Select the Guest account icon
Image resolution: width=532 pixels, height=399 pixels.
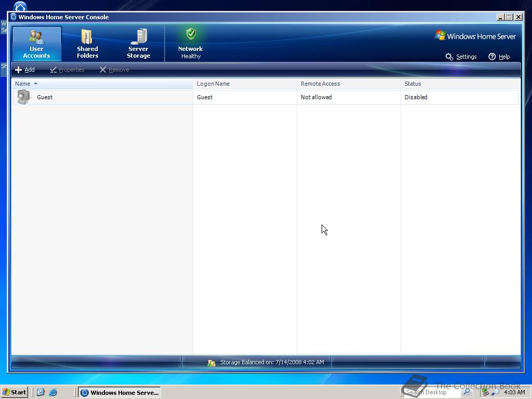(x=24, y=97)
